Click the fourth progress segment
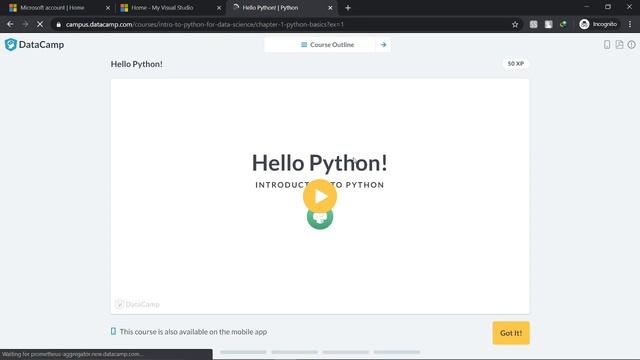640x360 pixels. coord(397,352)
